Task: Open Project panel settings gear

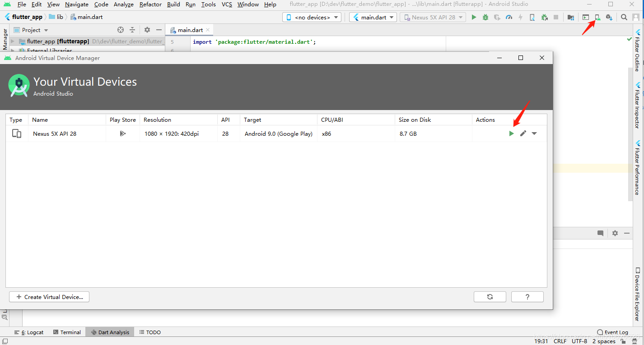Action: (x=147, y=30)
